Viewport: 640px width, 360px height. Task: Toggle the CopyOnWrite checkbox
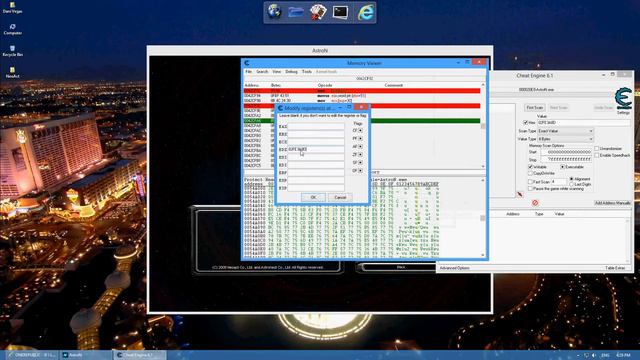click(x=531, y=173)
